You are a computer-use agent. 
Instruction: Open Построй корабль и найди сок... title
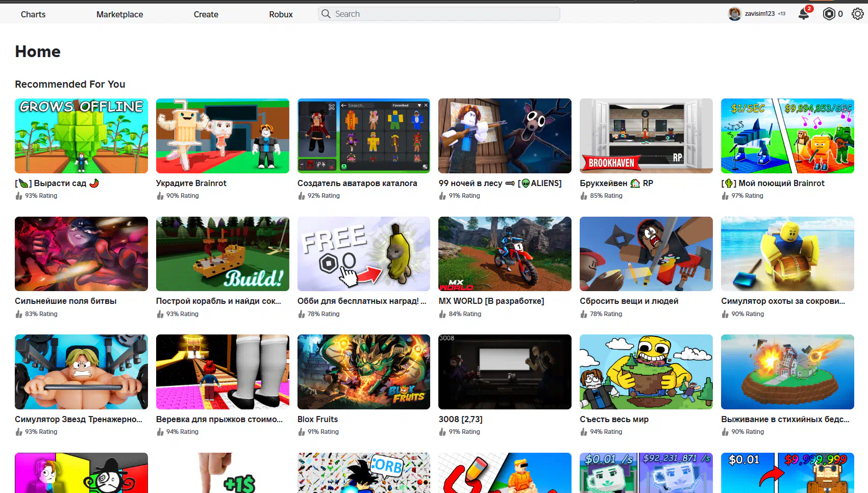(x=218, y=301)
